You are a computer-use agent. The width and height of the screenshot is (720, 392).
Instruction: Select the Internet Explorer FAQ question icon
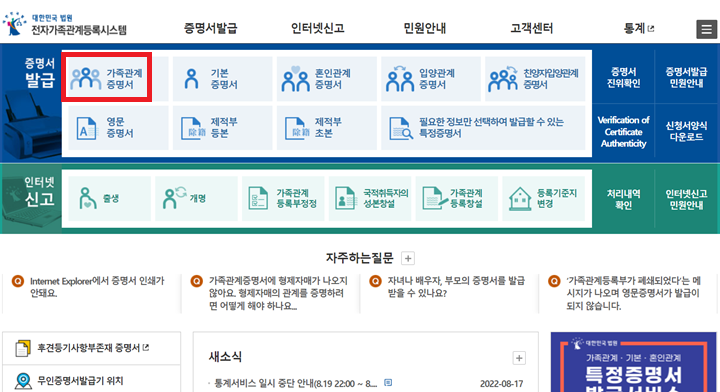pyautogui.click(x=17, y=281)
